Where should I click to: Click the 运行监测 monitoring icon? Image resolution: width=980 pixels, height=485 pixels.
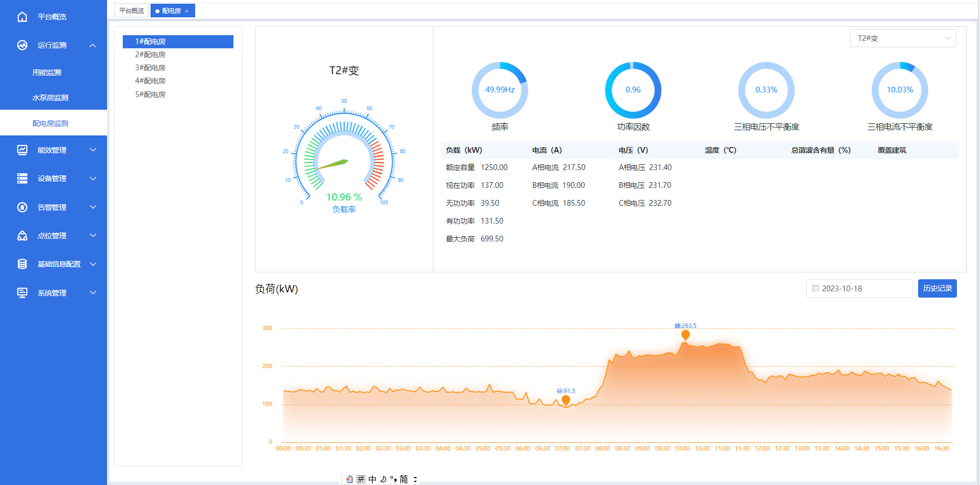coord(22,45)
